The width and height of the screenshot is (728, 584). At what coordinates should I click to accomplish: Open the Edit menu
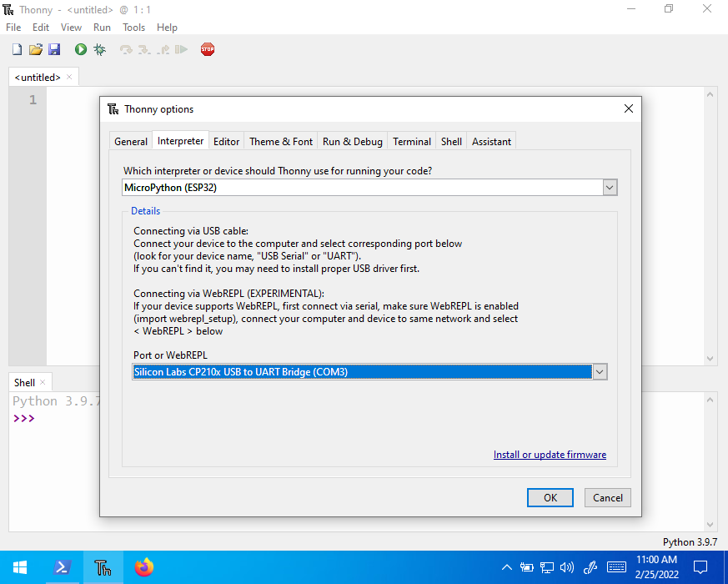40,28
